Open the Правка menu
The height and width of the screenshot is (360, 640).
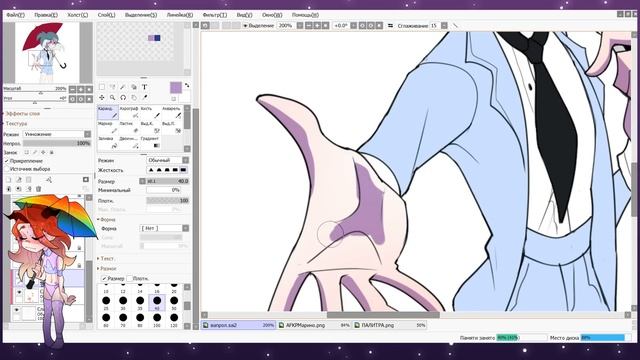point(46,15)
